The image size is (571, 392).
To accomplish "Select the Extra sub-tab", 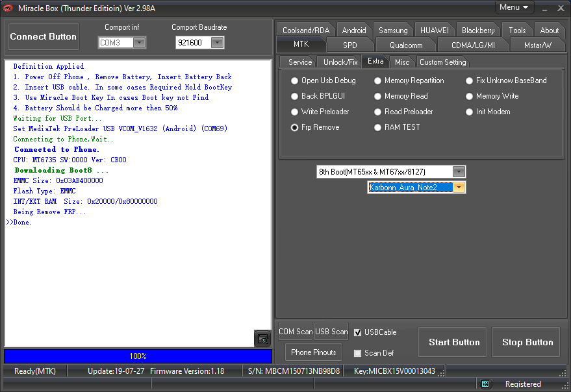I will pos(375,61).
